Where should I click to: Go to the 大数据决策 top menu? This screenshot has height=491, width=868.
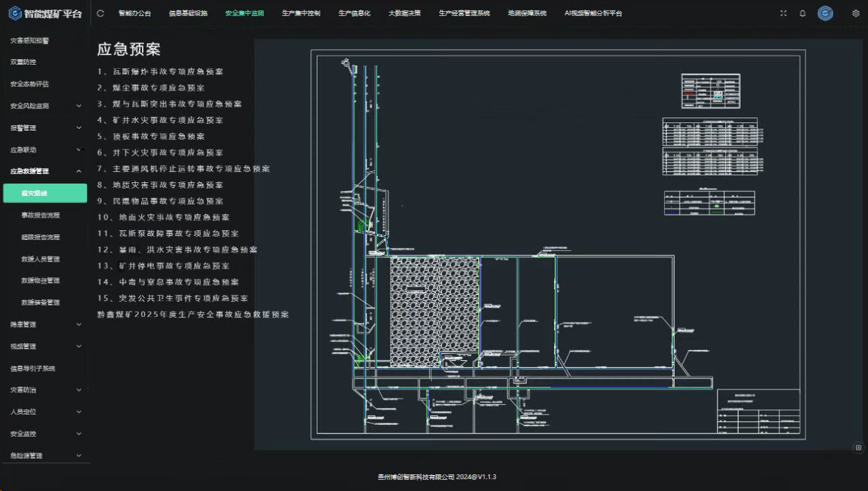404,13
